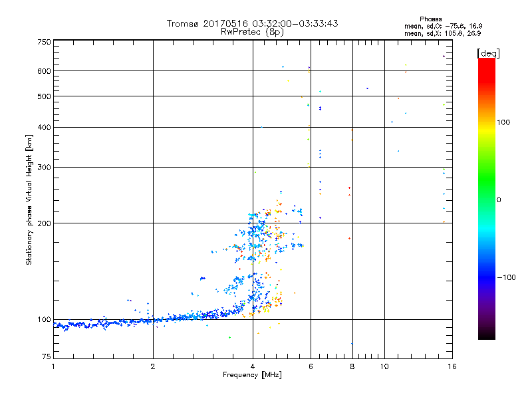This screenshot has width=532, height=399.
Task: Click the colorbar tick label '100'
Action: click(503, 122)
